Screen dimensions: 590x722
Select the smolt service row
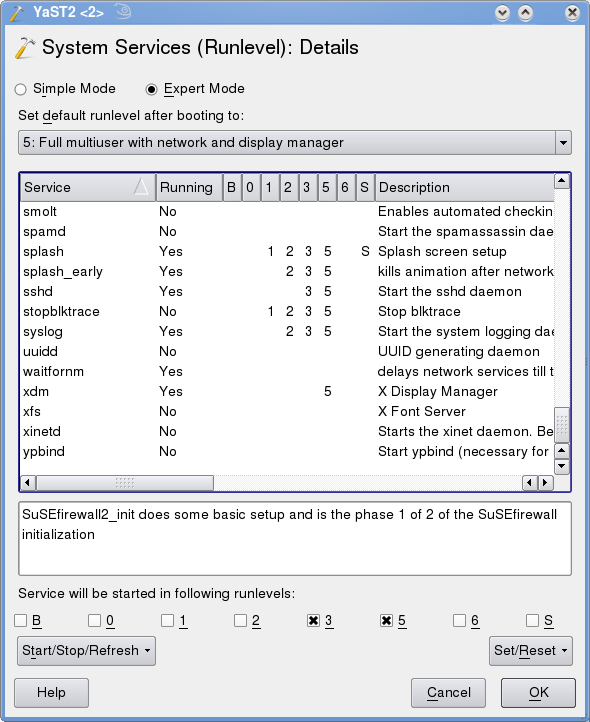(287, 211)
